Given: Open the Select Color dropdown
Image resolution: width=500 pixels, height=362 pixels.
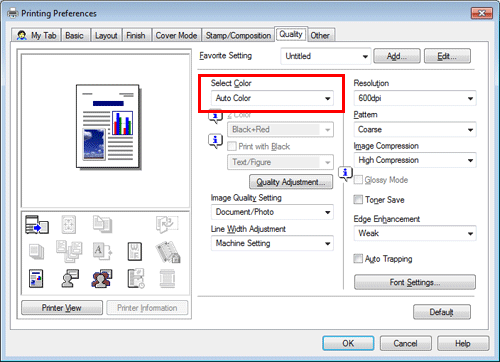Looking at the screenshot, I should pyautogui.click(x=272, y=98).
